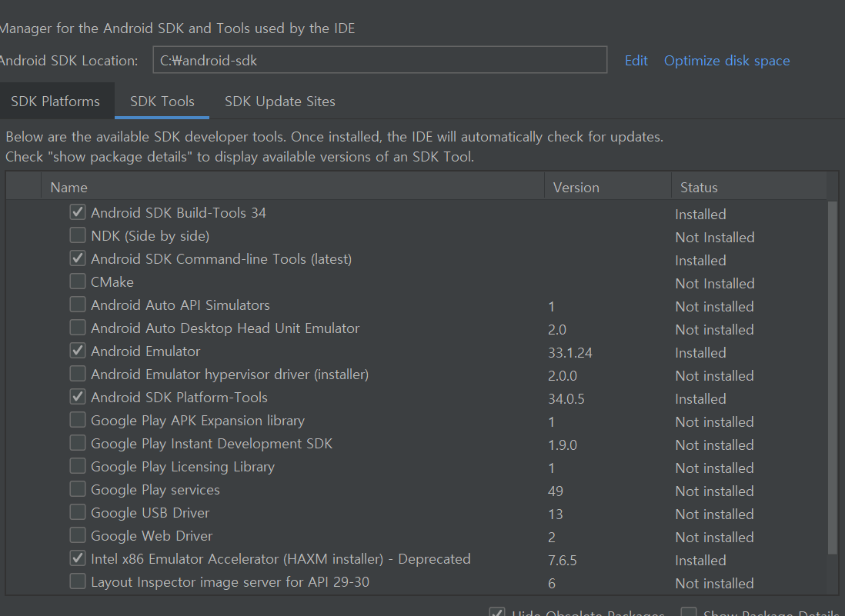This screenshot has width=845, height=616.
Task: Click version 2.0.0 cell
Action: [x=562, y=376]
